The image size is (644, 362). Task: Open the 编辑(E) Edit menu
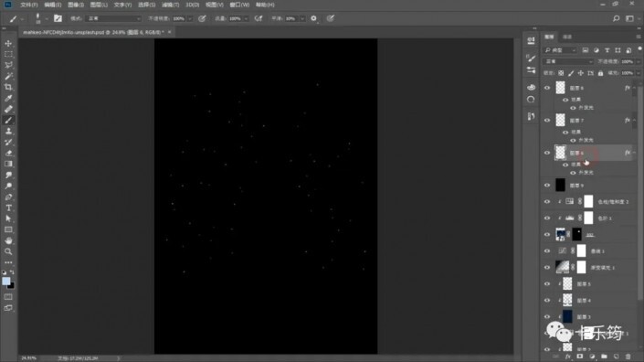click(x=53, y=5)
